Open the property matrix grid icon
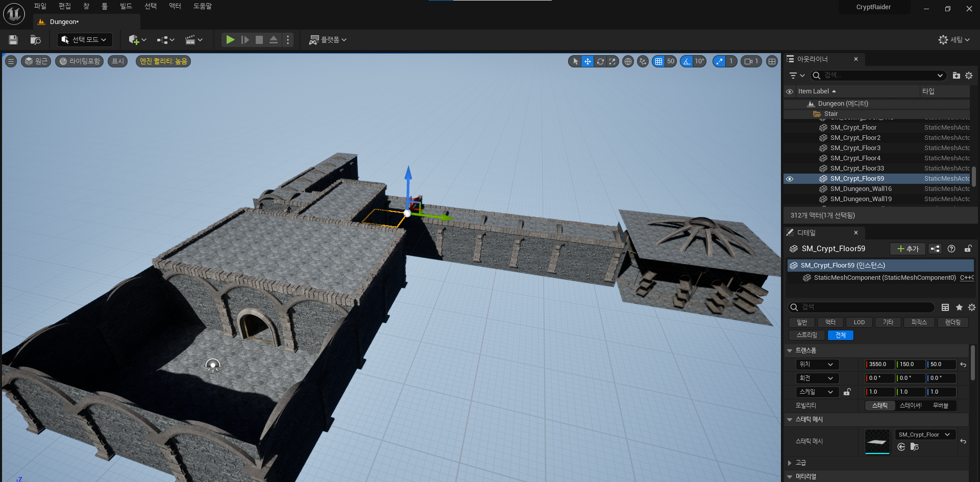This screenshot has height=482, width=980. click(x=945, y=307)
